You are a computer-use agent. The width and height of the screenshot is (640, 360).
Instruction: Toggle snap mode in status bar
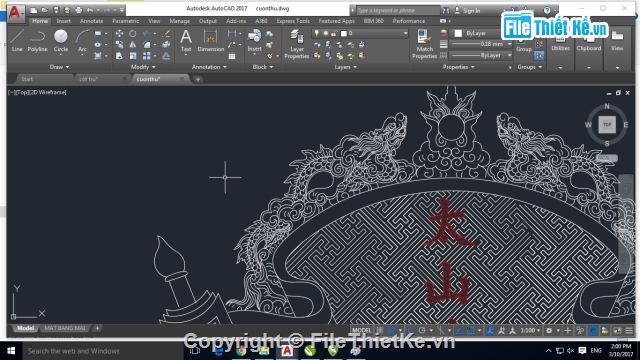tap(391, 330)
